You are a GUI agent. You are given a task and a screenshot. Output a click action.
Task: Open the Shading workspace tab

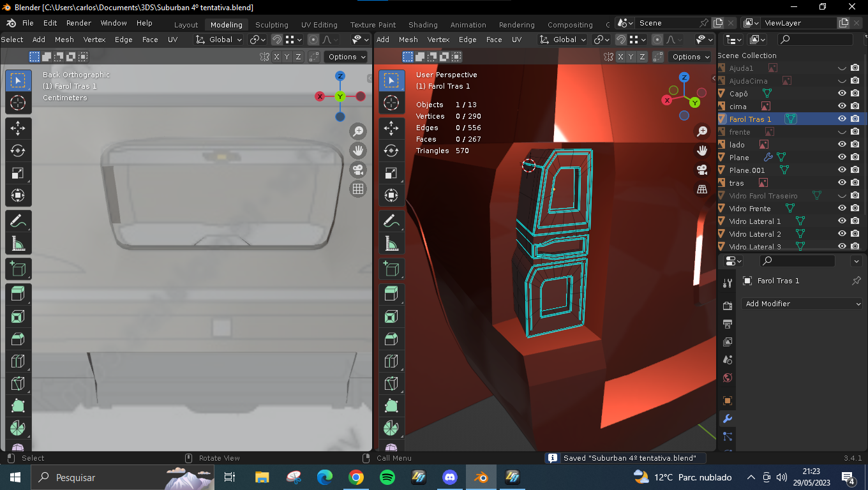(423, 25)
